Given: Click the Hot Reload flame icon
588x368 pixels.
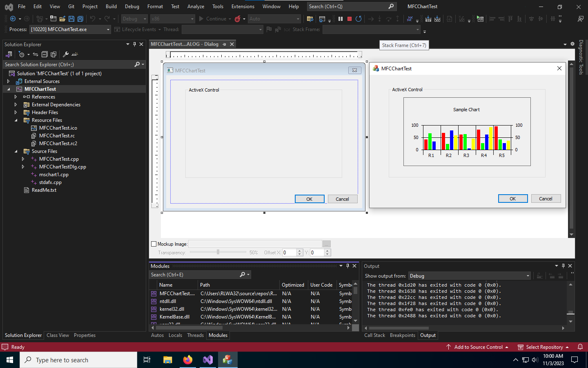Looking at the screenshot, I should [237, 19].
